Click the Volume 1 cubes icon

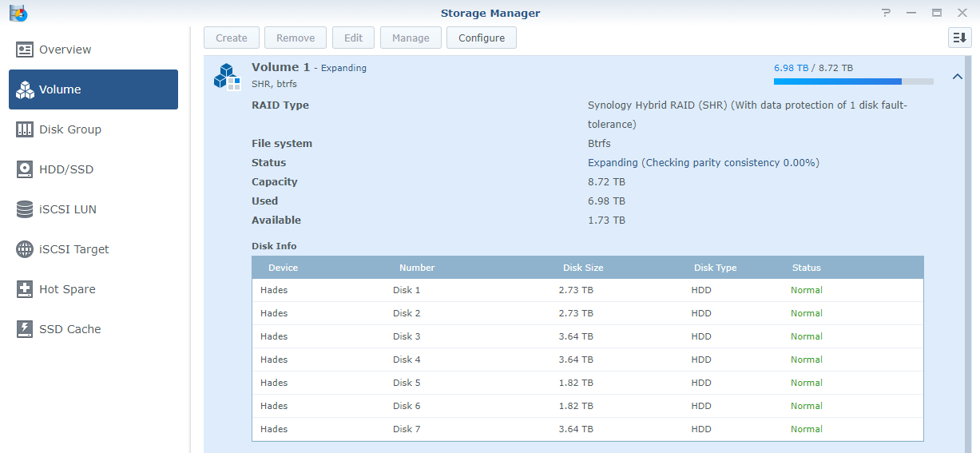pyautogui.click(x=227, y=76)
